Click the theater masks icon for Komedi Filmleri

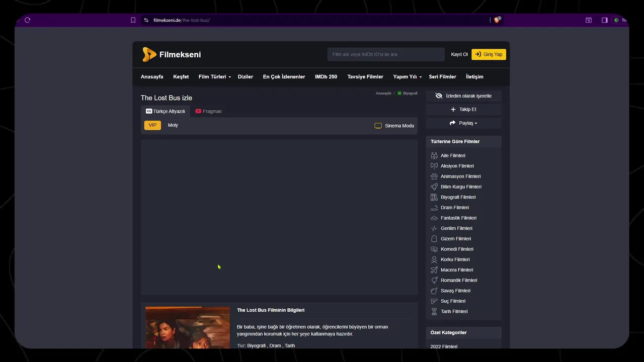tap(434, 249)
